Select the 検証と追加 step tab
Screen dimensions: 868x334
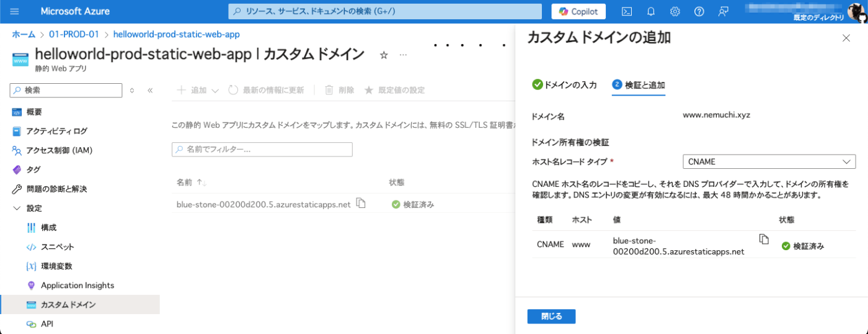click(639, 85)
